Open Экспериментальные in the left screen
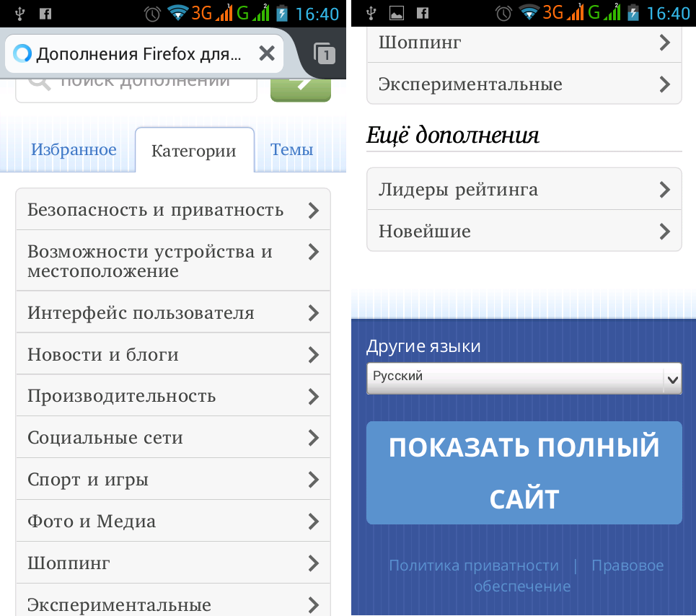The width and height of the screenshot is (696, 616). point(173,600)
